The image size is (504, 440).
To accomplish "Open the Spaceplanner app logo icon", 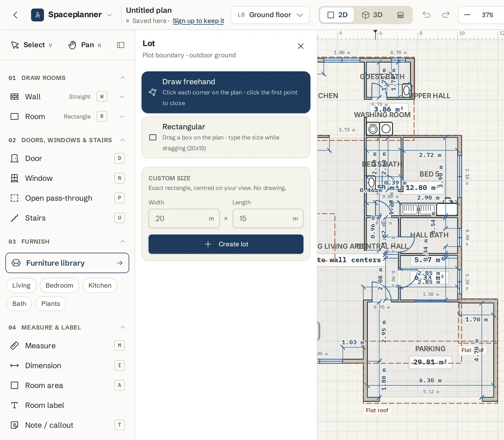I will [37, 15].
